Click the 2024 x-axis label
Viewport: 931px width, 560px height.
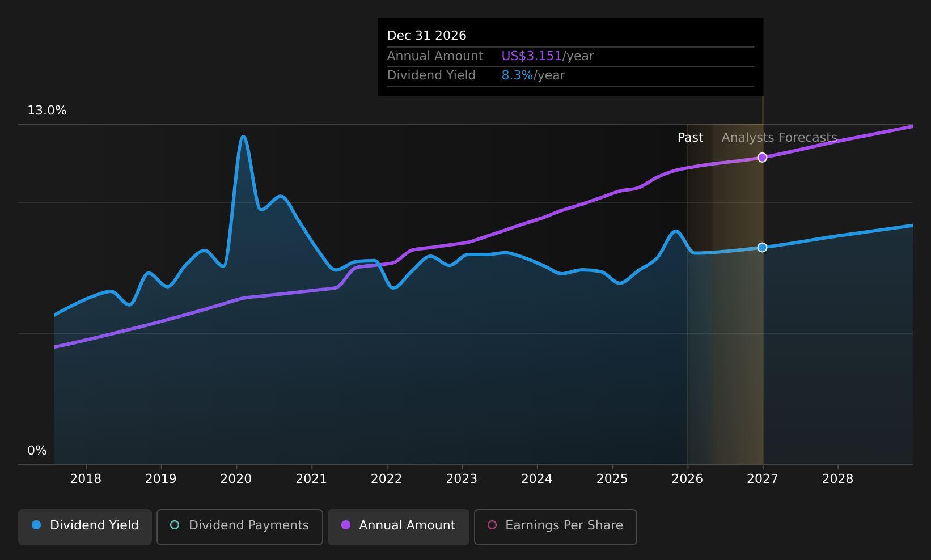[x=537, y=479]
